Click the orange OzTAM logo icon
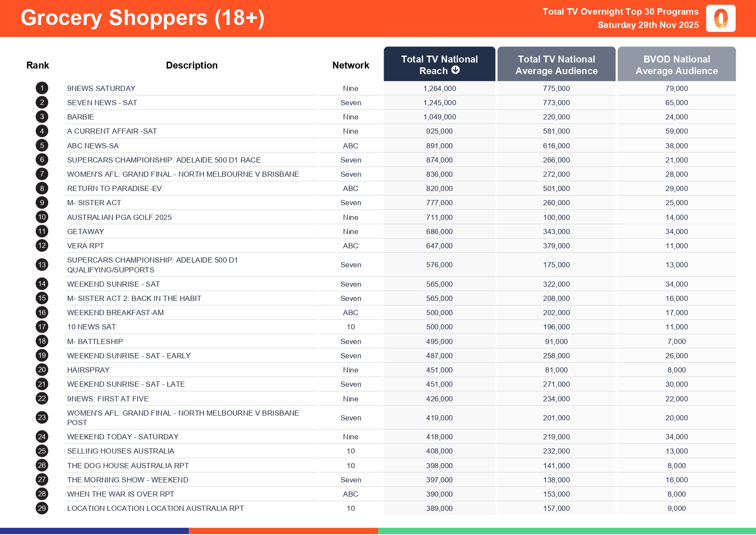Image resolution: width=756 pixels, height=535 pixels. tap(721, 19)
